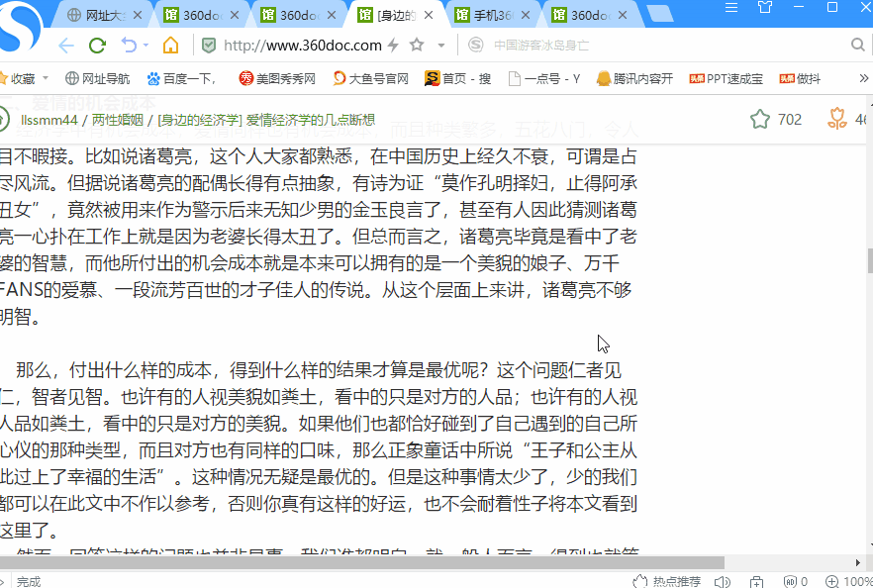873x588 pixels.
Task: Open the 大鱼号官网 bookmark
Action: 371,78
